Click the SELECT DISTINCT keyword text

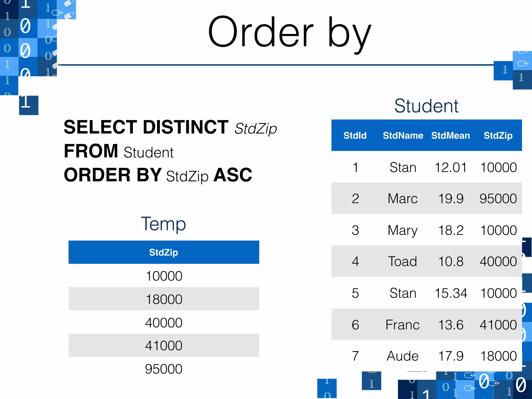tap(146, 127)
